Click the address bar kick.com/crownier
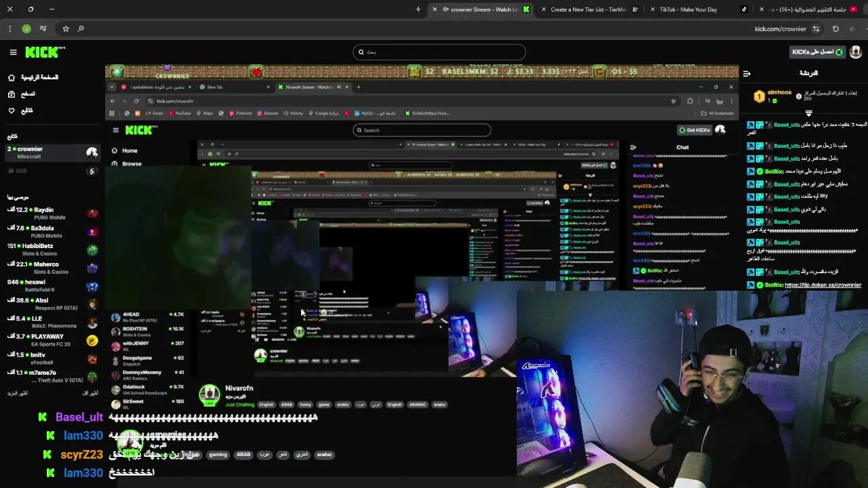The height and width of the screenshot is (488, 868). point(781,28)
